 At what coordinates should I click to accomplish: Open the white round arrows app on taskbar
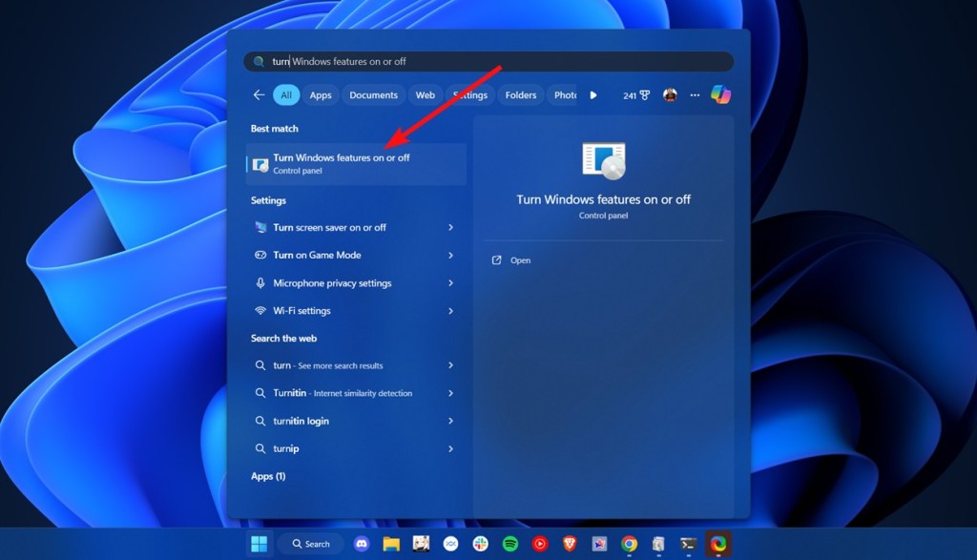click(450, 544)
